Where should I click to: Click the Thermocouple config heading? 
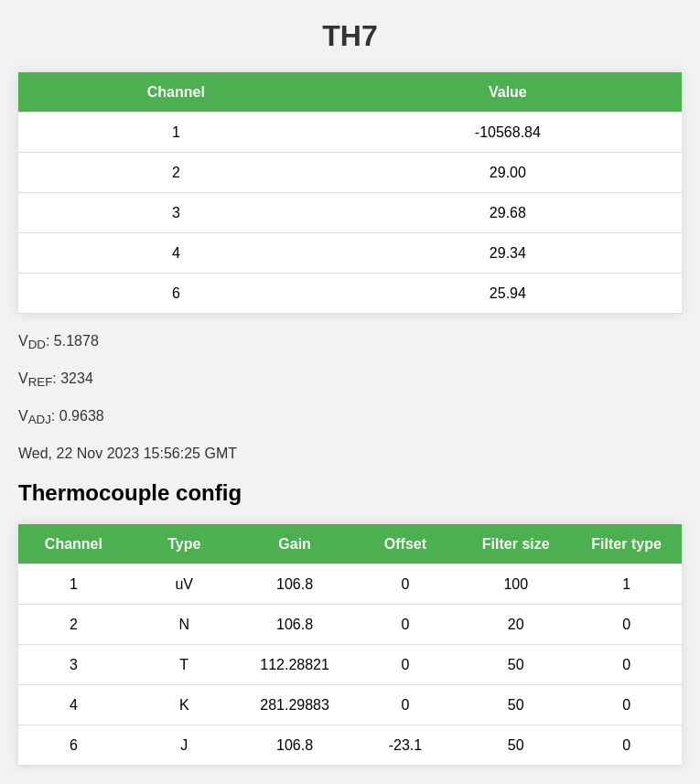point(130,493)
